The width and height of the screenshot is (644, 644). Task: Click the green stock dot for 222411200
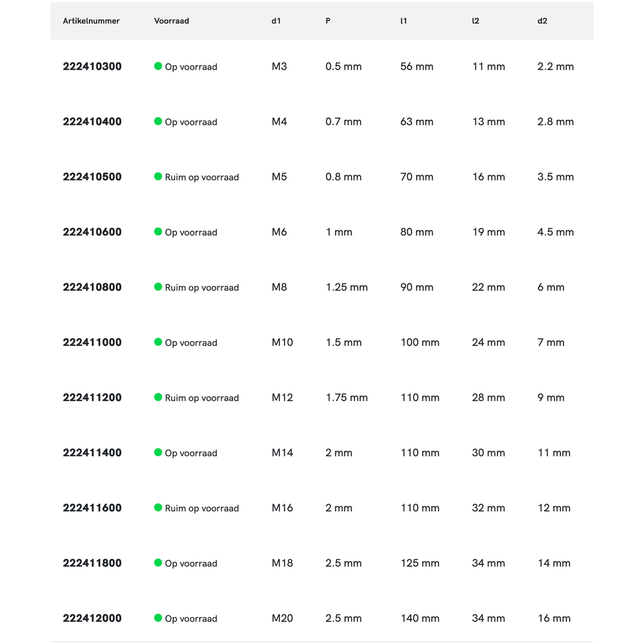coord(158,397)
